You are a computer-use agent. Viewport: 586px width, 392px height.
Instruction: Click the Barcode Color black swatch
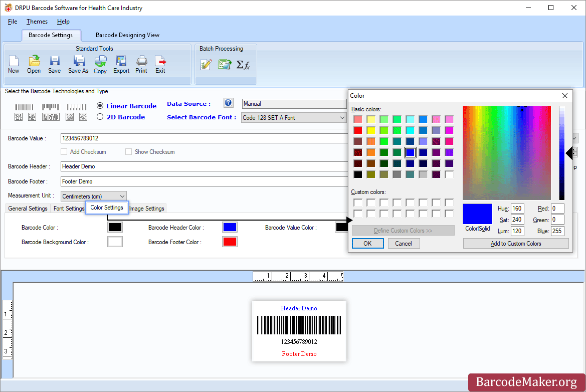pyautogui.click(x=115, y=227)
